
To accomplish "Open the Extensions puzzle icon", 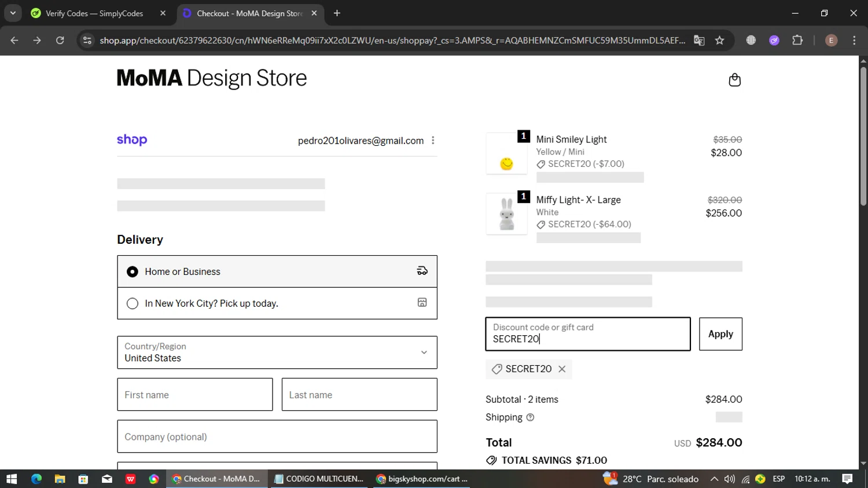I will pos(797,41).
